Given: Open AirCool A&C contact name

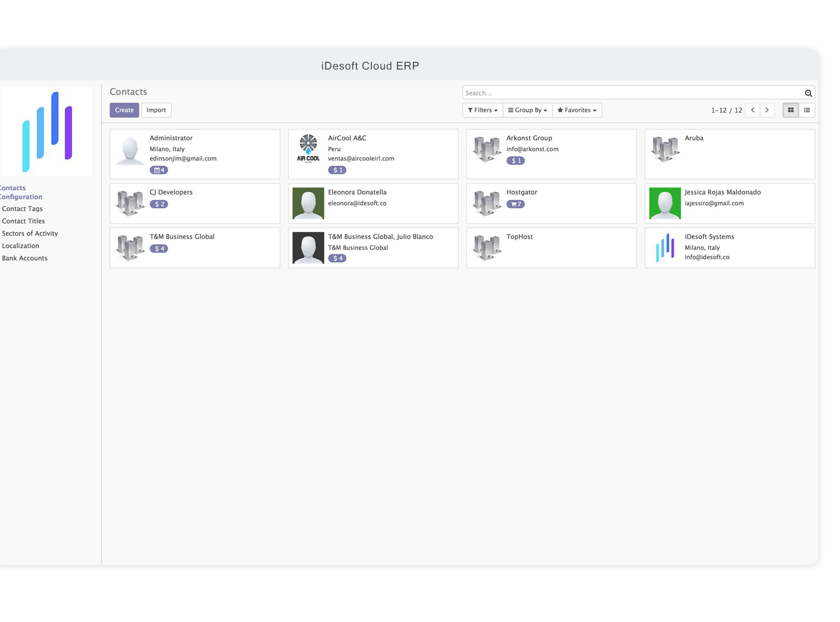Looking at the screenshot, I should (x=347, y=138).
